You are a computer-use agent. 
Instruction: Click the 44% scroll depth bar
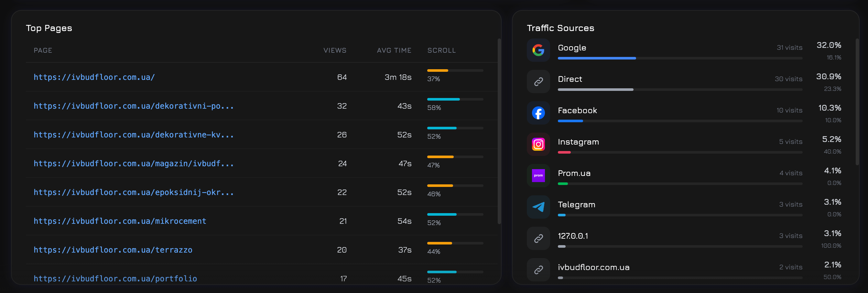[455, 243]
